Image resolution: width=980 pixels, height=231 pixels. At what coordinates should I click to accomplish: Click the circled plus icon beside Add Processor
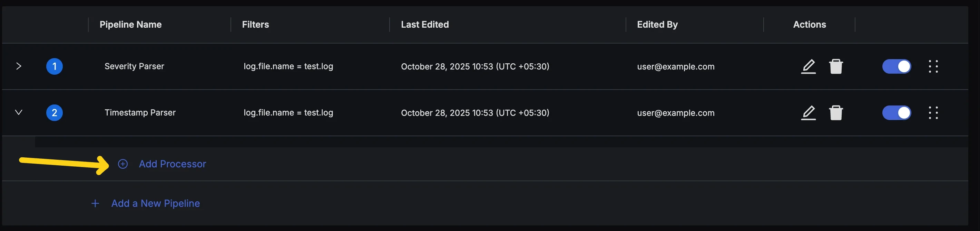pos(122,164)
